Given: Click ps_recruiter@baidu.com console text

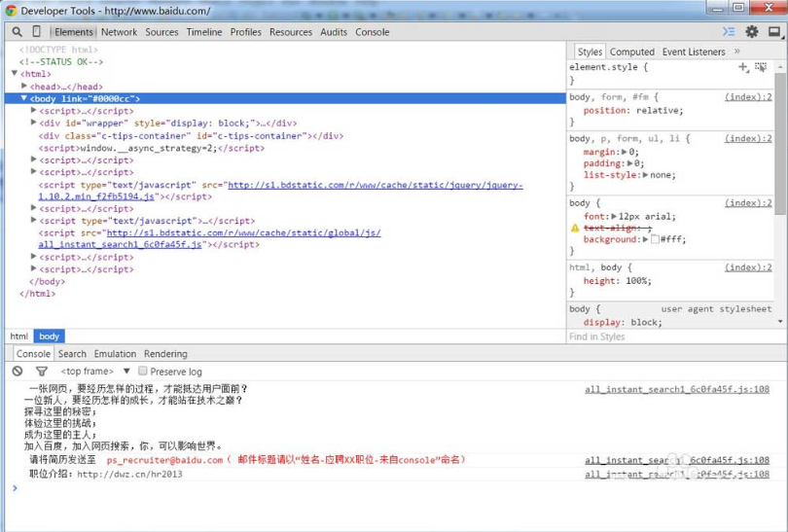Looking at the screenshot, I should [164, 460].
